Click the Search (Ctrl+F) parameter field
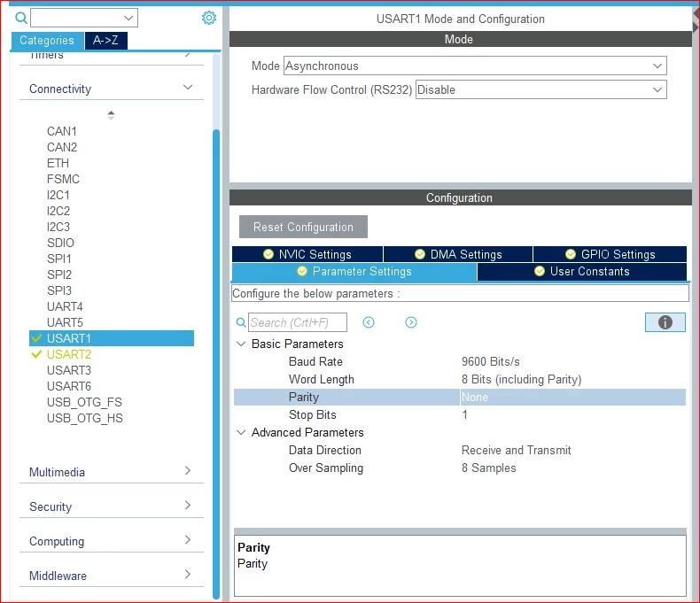The width and height of the screenshot is (700, 603). pos(298,322)
